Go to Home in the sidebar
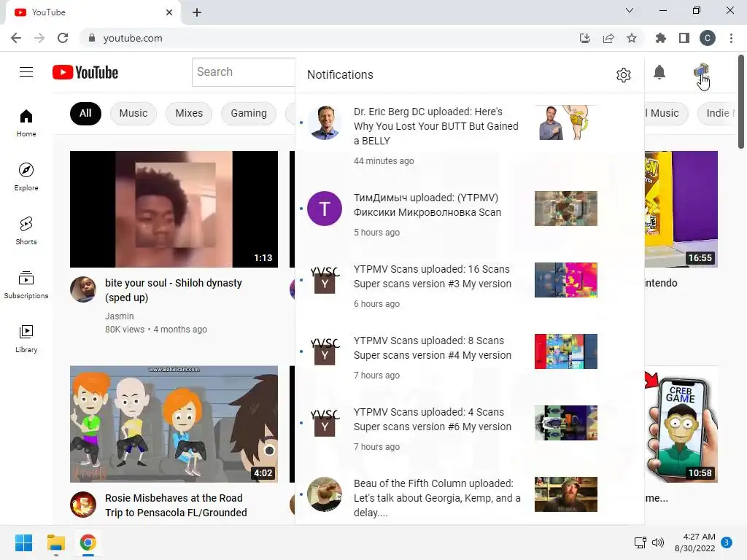The image size is (747, 560). point(26,122)
